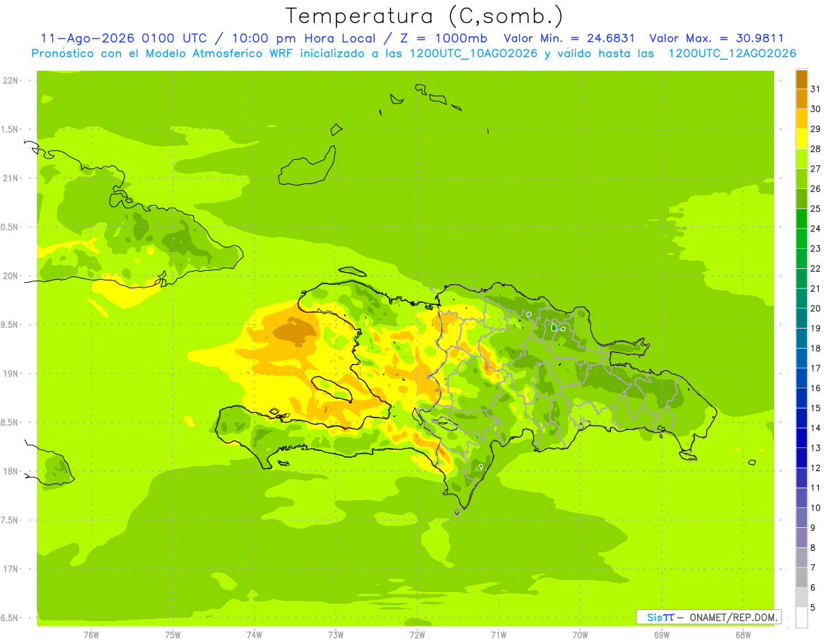Viewport: 834px width, 644px height.
Task: Click the '70W' longitude label
Action: pyautogui.click(x=580, y=635)
